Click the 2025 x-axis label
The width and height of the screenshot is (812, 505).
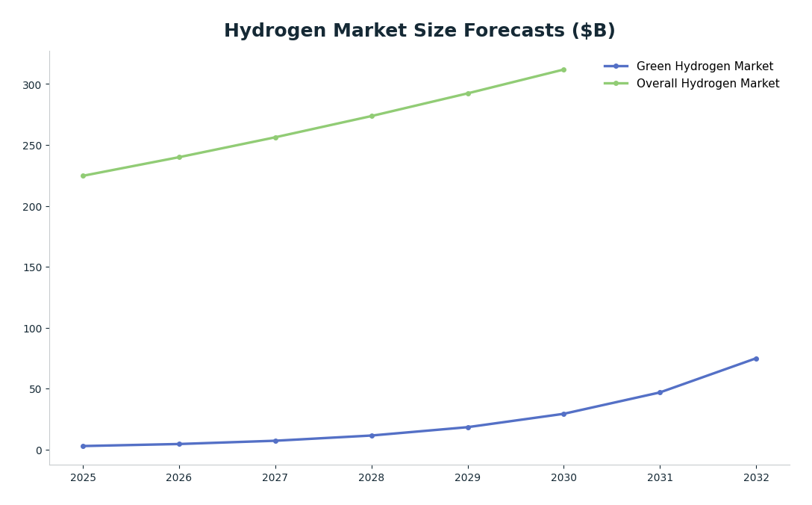[x=83, y=477]
